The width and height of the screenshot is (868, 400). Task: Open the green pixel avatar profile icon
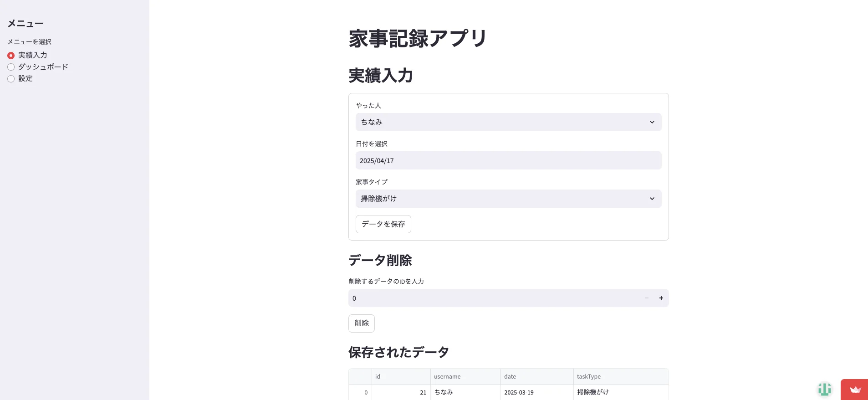(824, 389)
